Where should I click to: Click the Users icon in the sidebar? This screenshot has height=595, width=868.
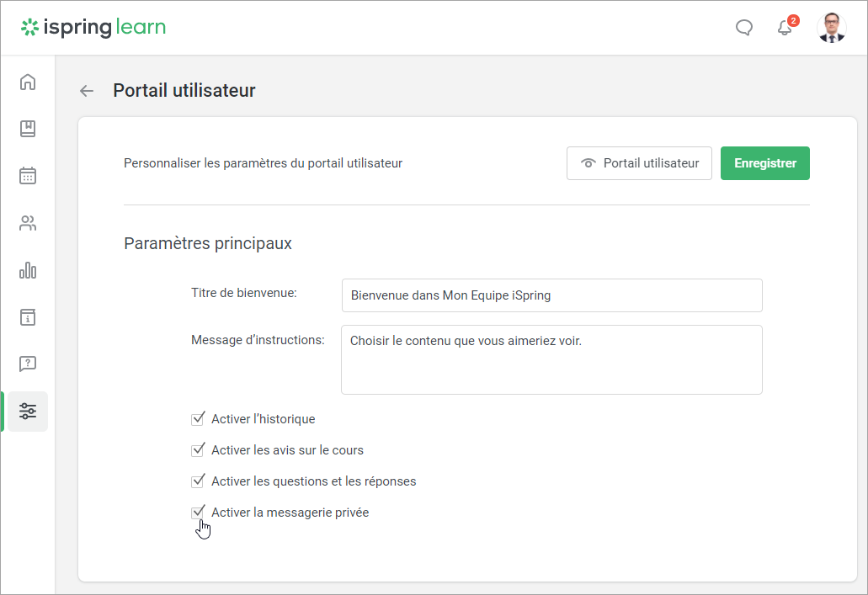click(28, 223)
